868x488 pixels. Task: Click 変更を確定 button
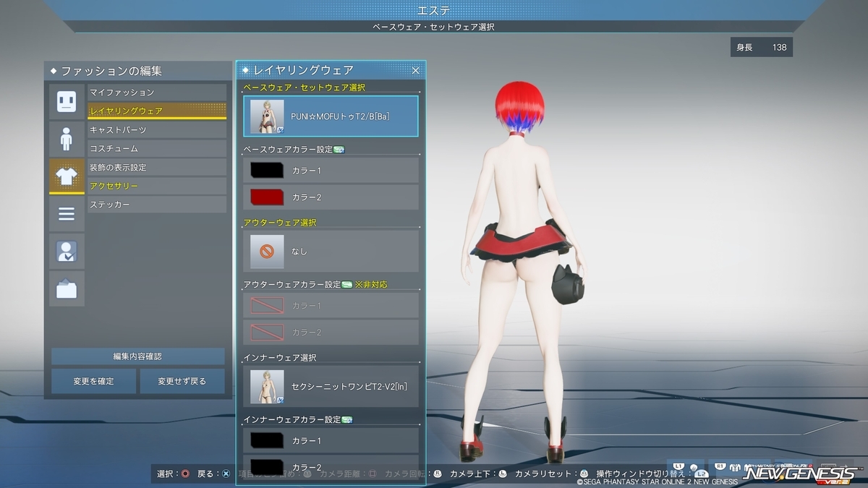[93, 381]
